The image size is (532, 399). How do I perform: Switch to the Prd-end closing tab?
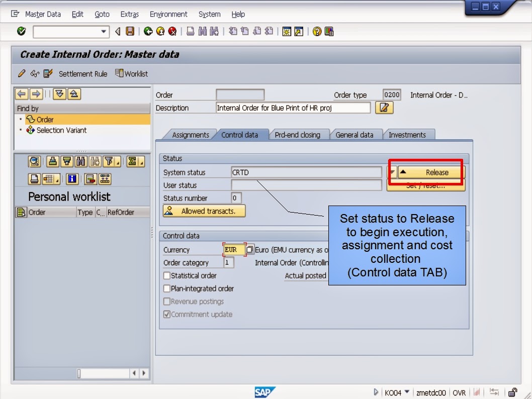point(299,134)
